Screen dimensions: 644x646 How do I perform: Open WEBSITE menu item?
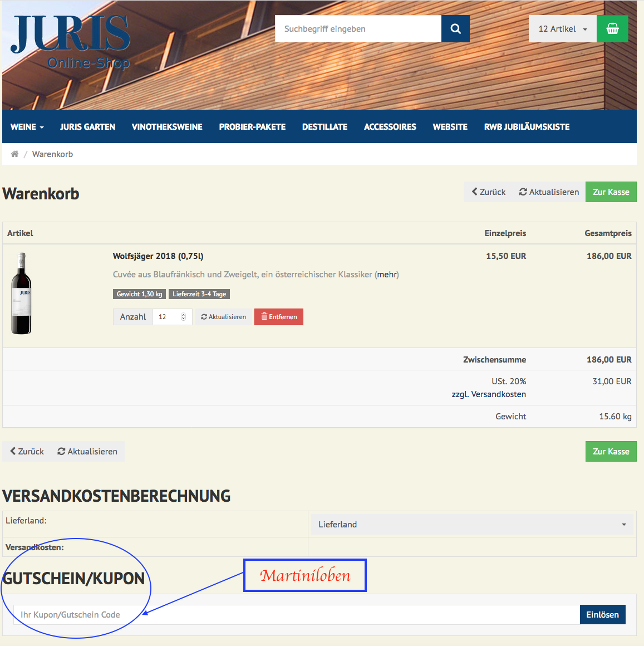(450, 127)
